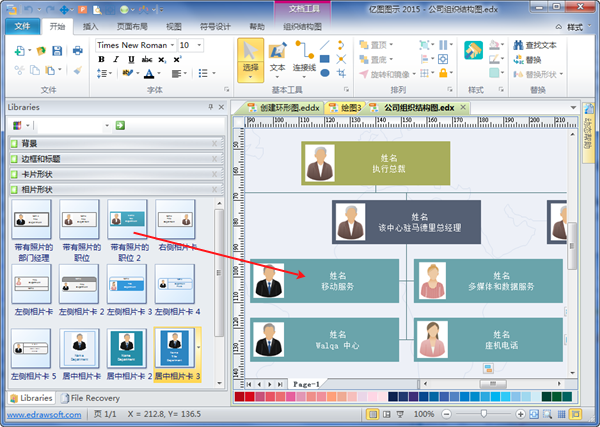Open the Times New Roman font dropdown
This screenshot has width=600, height=427.
tap(169, 45)
